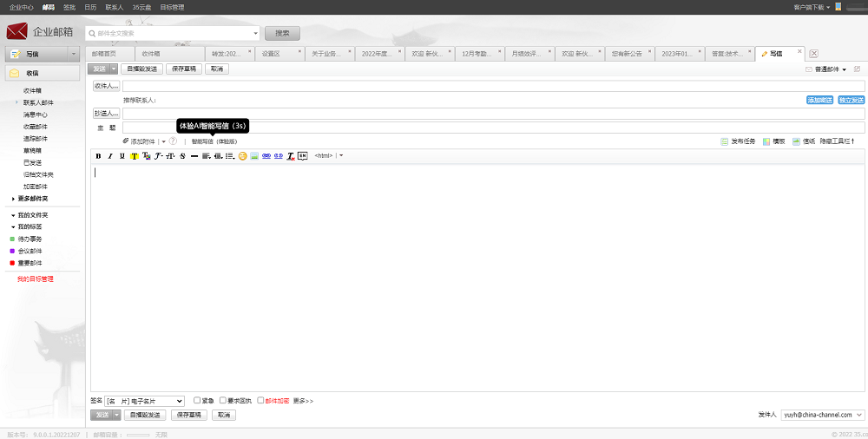This screenshot has height=439, width=868.
Task: Open the attachment help question-mark icon
Action: (173, 141)
